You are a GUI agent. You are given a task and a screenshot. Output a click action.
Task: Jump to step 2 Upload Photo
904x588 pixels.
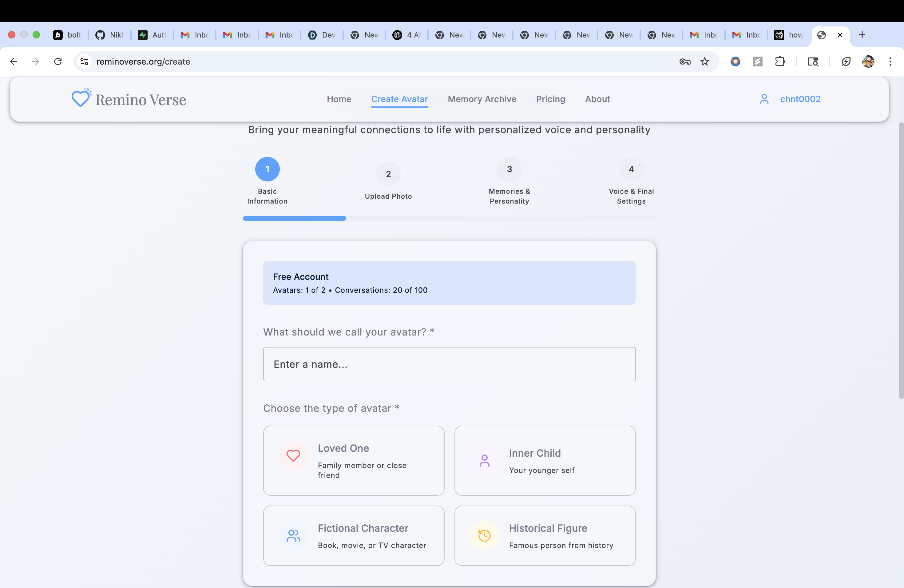click(388, 174)
